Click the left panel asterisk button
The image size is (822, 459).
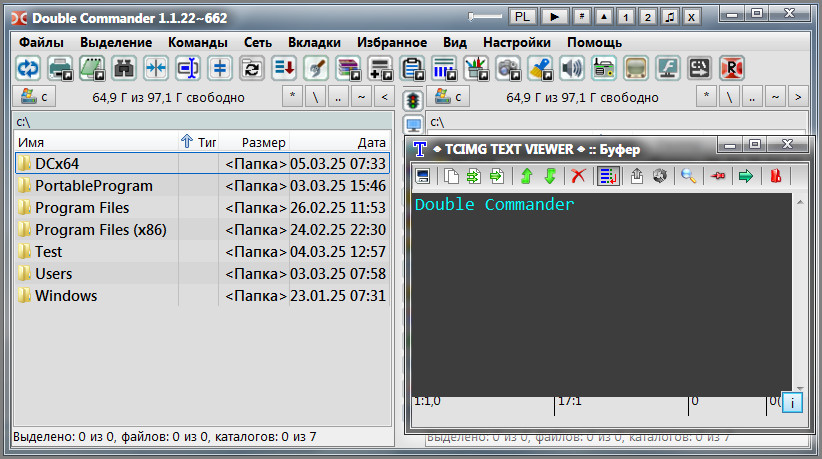pos(293,97)
